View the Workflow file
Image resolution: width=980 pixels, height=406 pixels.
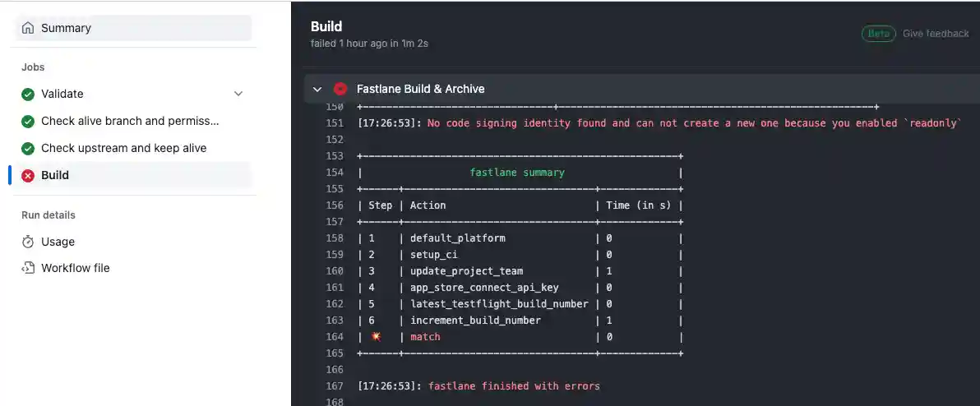coord(75,268)
